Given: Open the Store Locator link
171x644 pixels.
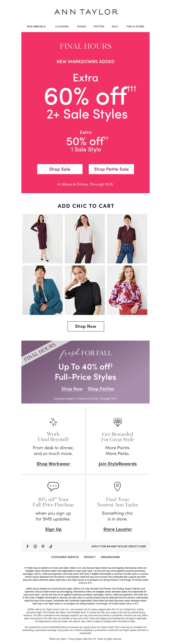Looking at the screenshot, I should click(x=118, y=529).
